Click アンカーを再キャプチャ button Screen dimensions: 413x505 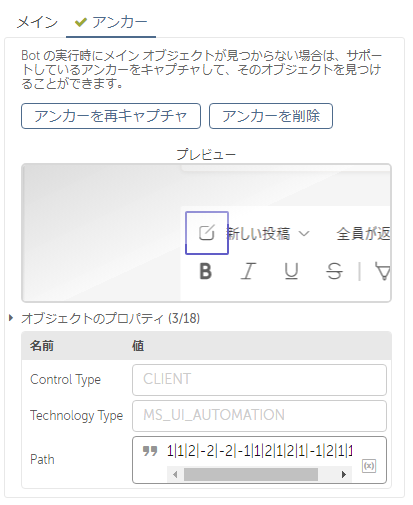click(111, 116)
